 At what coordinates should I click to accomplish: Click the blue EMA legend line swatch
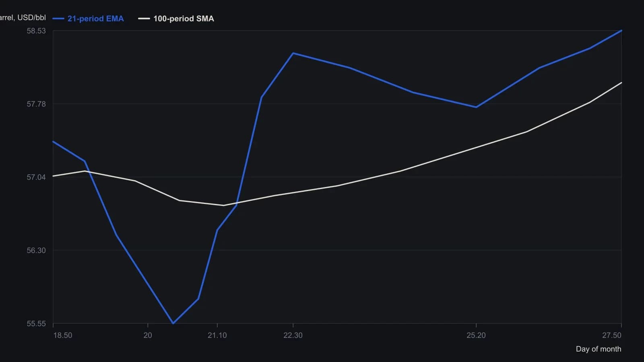[x=58, y=19]
